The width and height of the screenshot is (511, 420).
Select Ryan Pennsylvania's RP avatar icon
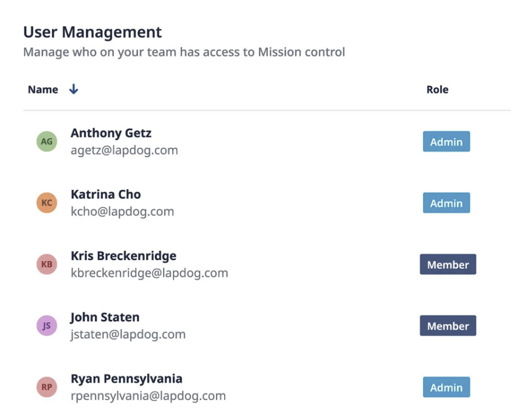(x=47, y=386)
